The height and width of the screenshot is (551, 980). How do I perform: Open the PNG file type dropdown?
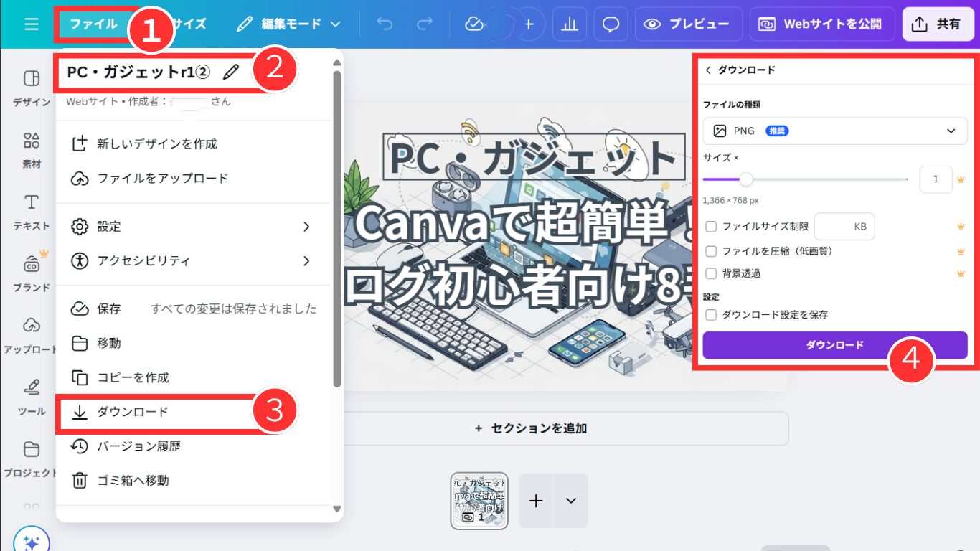click(x=835, y=131)
